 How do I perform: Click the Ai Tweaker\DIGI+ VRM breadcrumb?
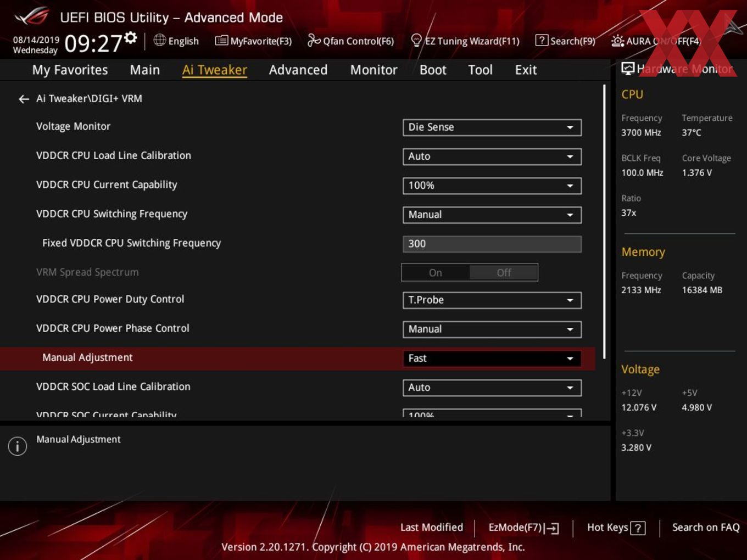click(89, 98)
